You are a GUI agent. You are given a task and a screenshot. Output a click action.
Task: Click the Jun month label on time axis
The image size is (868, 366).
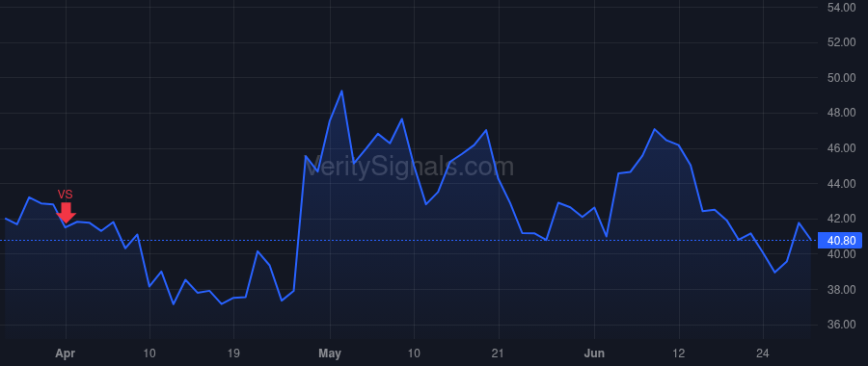(594, 353)
